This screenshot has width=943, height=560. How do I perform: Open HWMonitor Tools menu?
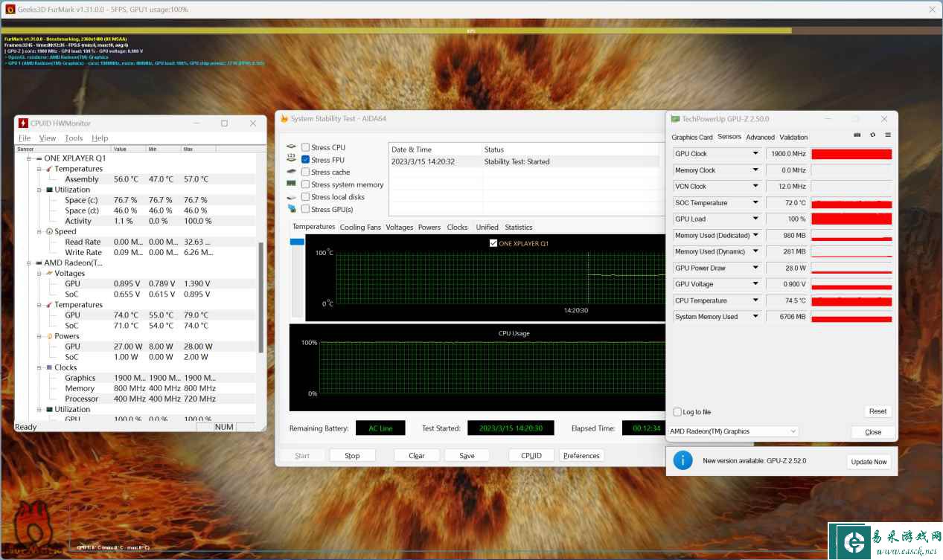(x=74, y=138)
